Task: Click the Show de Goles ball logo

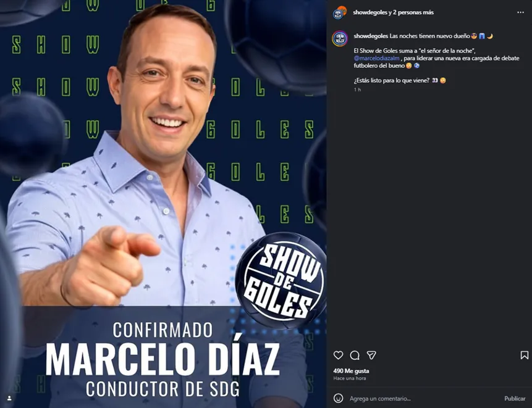Action: tap(281, 281)
